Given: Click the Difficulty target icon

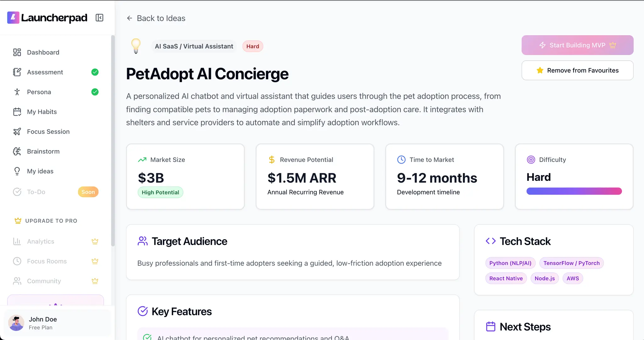Looking at the screenshot, I should pyautogui.click(x=531, y=160).
